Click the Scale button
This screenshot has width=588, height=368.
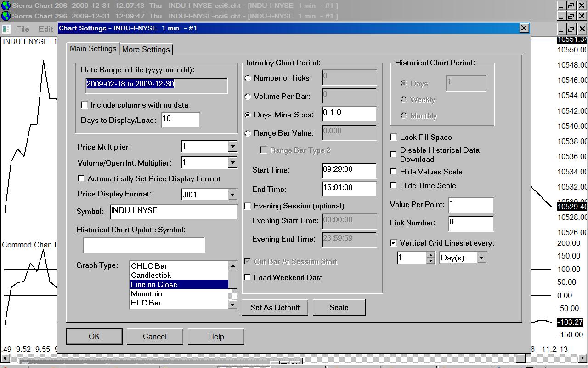coord(339,307)
